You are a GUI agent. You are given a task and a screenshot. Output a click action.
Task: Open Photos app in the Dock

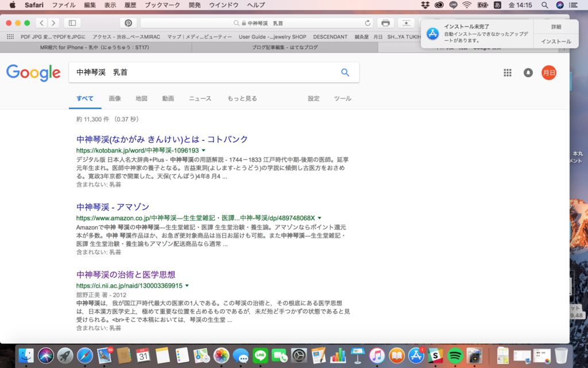[221, 355]
